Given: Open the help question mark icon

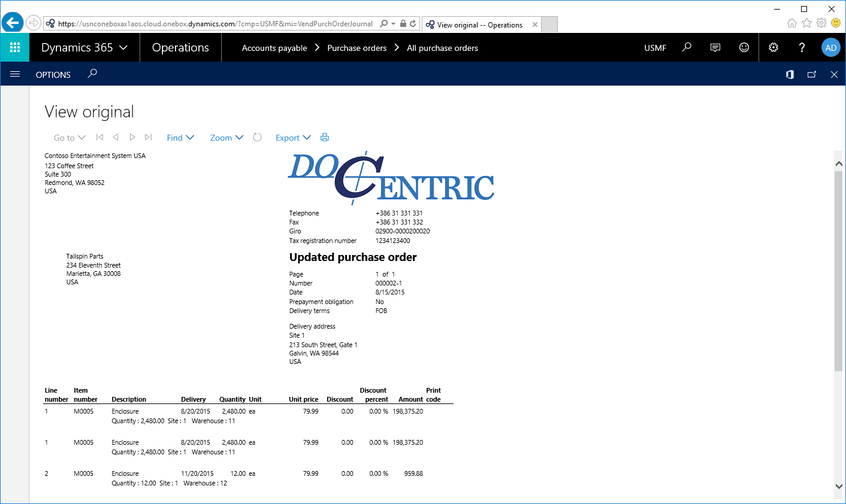Looking at the screenshot, I should (x=802, y=47).
